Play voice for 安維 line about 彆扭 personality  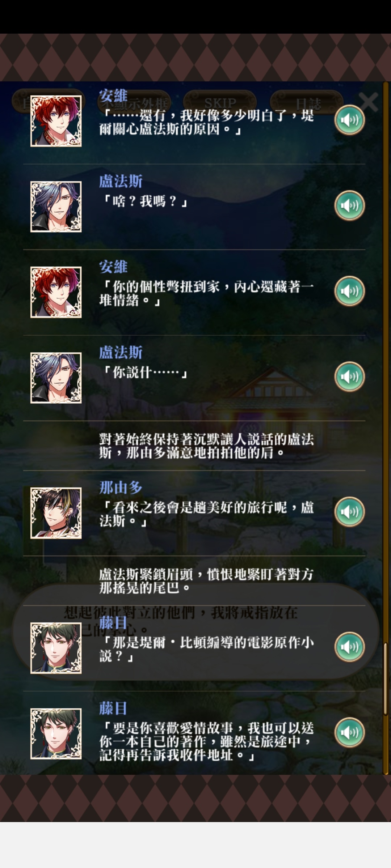click(349, 291)
